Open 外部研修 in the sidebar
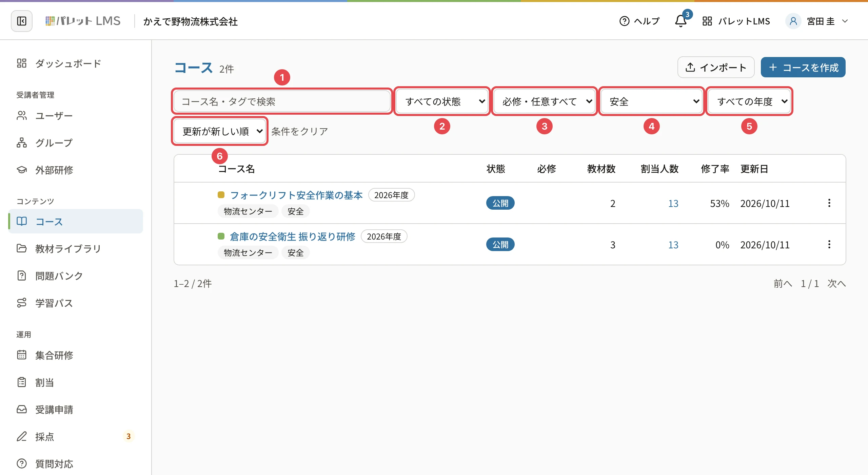This screenshot has width=868, height=475. 76,170
